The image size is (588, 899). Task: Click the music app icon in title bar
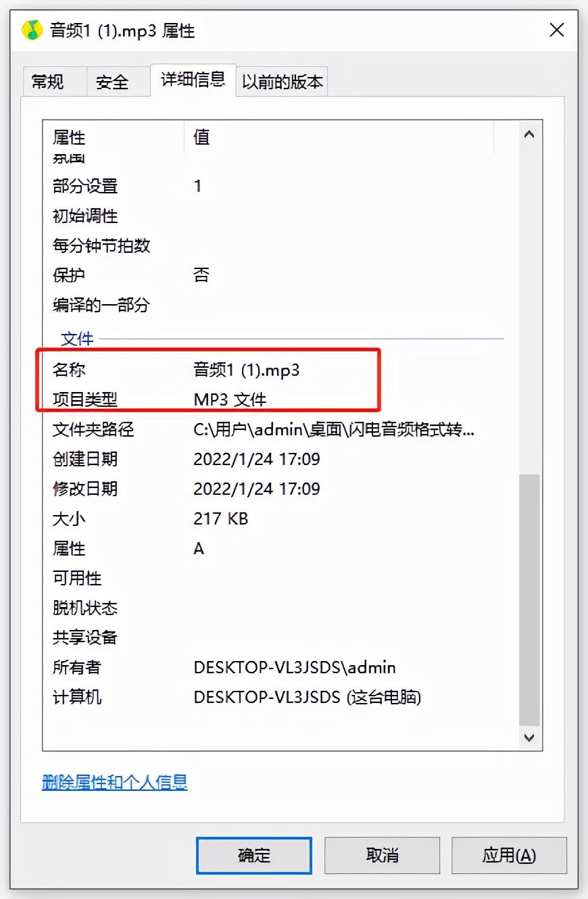tap(32, 30)
